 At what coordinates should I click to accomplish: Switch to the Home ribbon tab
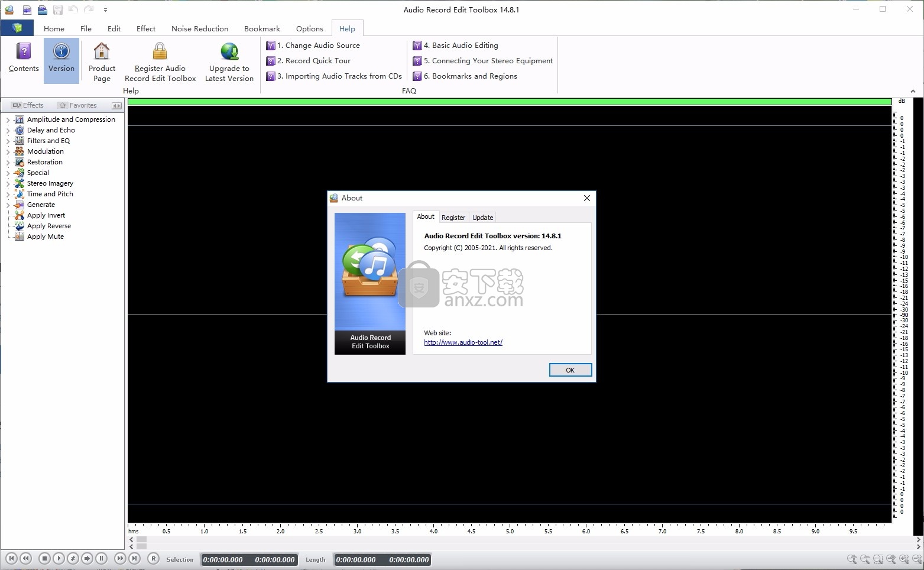[54, 28]
